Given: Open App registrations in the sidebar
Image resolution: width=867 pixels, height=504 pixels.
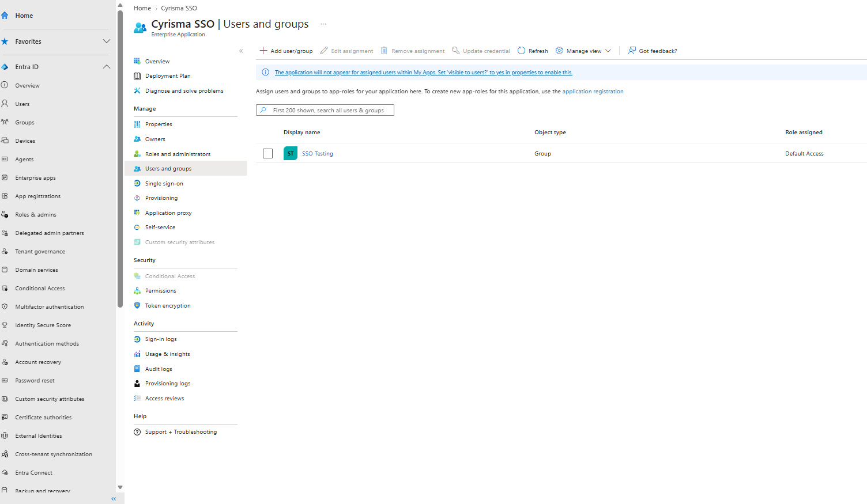Looking at the screenshot, I should coord(38,196).
